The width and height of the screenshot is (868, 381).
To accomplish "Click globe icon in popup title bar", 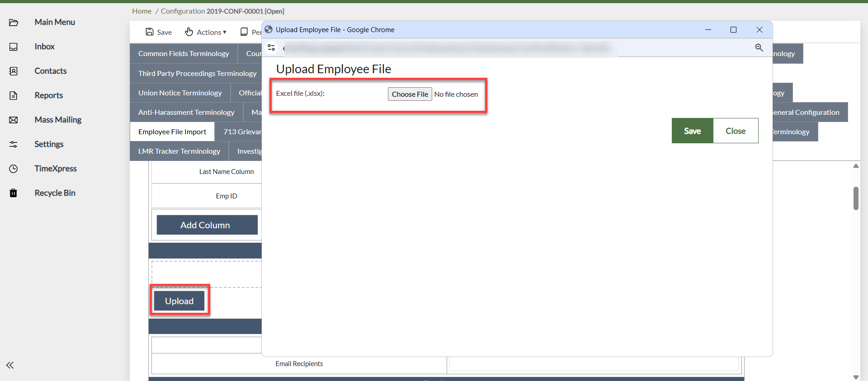I will pos(269,29).
